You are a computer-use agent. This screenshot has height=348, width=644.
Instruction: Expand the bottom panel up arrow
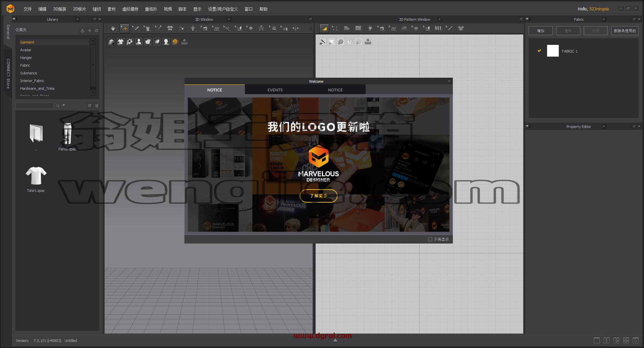click(x=335, y=341)
